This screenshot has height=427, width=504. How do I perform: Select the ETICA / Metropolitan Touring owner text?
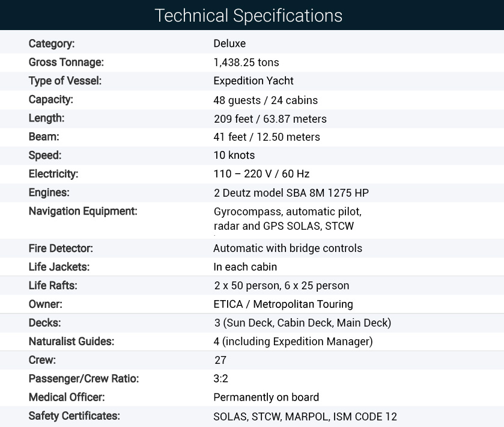pyautogui.click(x=283, y=304)
